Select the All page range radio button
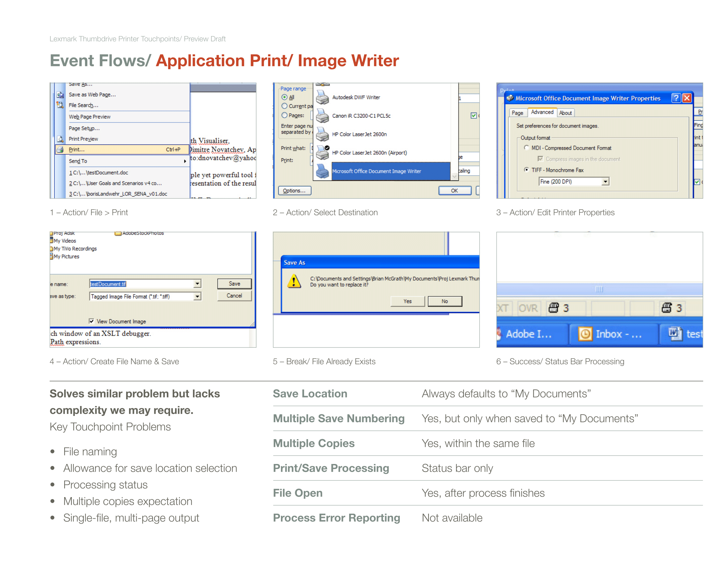The height and width of the screenshot is (563, 728). pyautogui.click(x=284, y=97)
